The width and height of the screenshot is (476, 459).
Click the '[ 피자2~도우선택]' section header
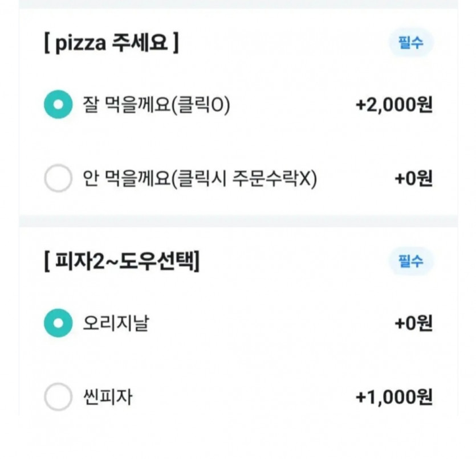pos(122,261)
